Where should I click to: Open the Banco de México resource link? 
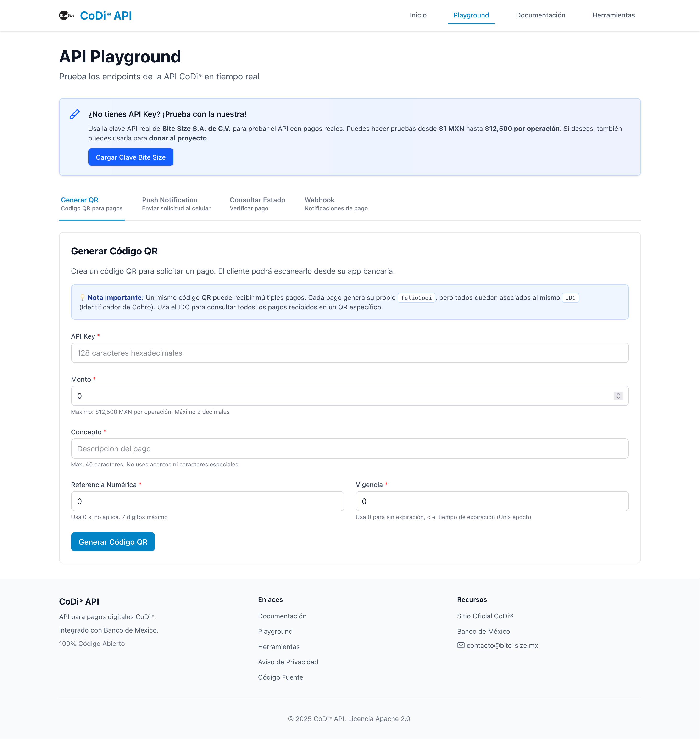(x=483, y=631)
